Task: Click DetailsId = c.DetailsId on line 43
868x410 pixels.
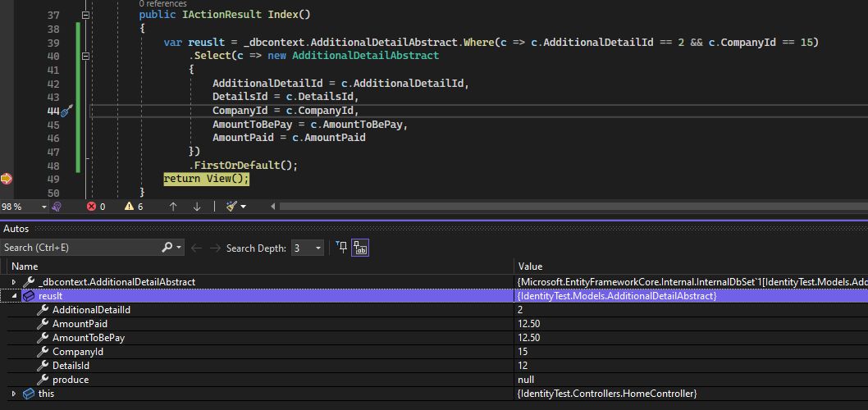Action: [286, 97]
